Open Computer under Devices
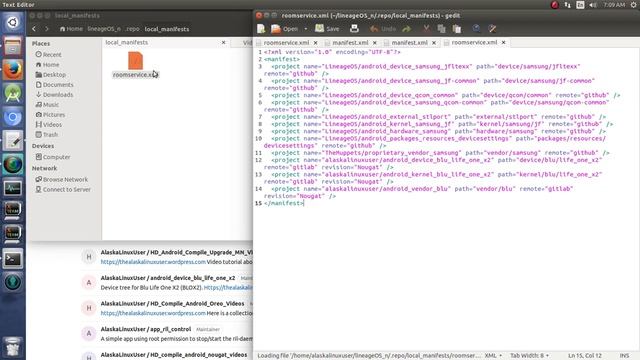This screenshot has height=360, width=640. click(x=53, y=157)
